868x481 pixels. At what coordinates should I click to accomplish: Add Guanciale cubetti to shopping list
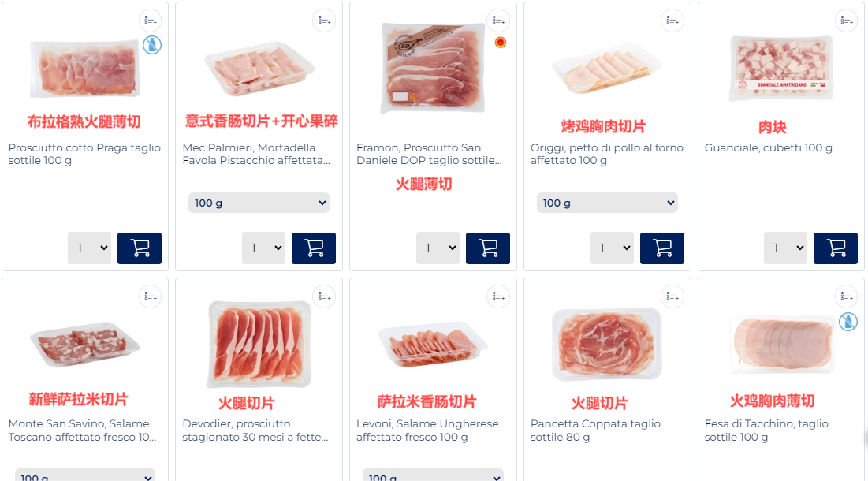(847, 21)
